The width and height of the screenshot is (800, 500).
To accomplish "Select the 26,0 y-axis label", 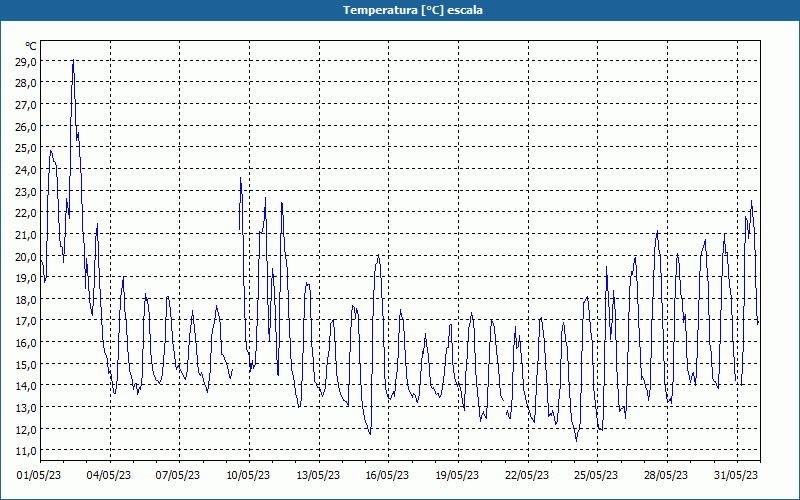I will [x=26, y=127].
